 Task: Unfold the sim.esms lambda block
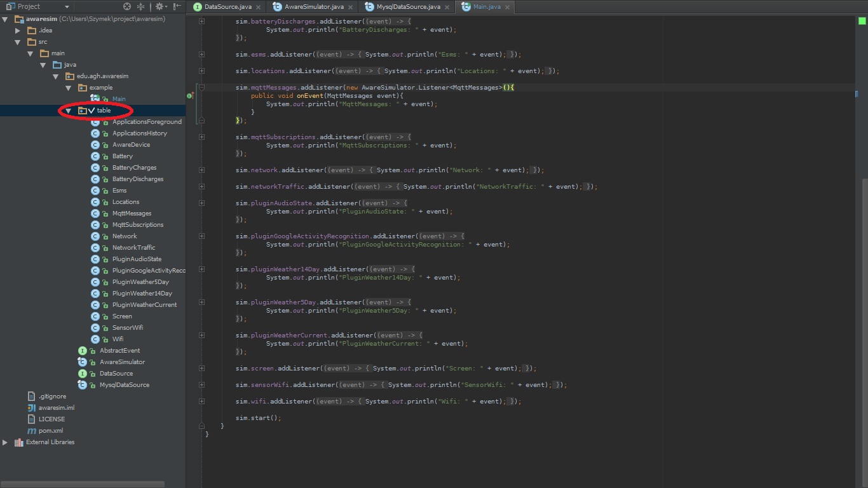click(202, 55)
